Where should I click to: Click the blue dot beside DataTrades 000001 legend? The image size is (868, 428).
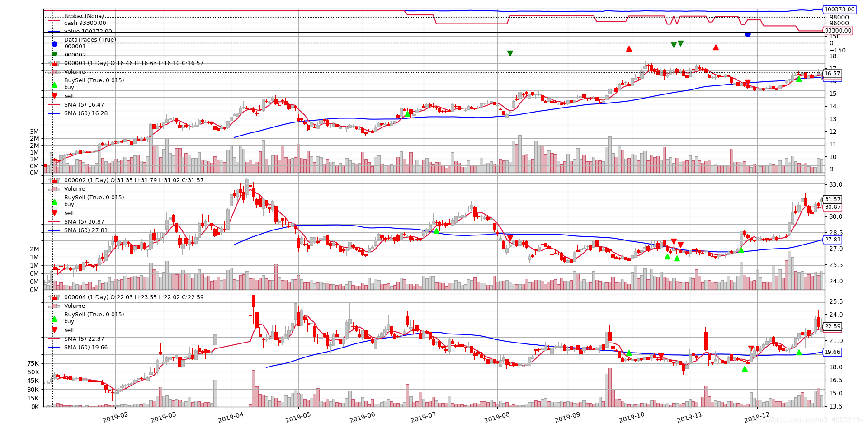point(54,44)
